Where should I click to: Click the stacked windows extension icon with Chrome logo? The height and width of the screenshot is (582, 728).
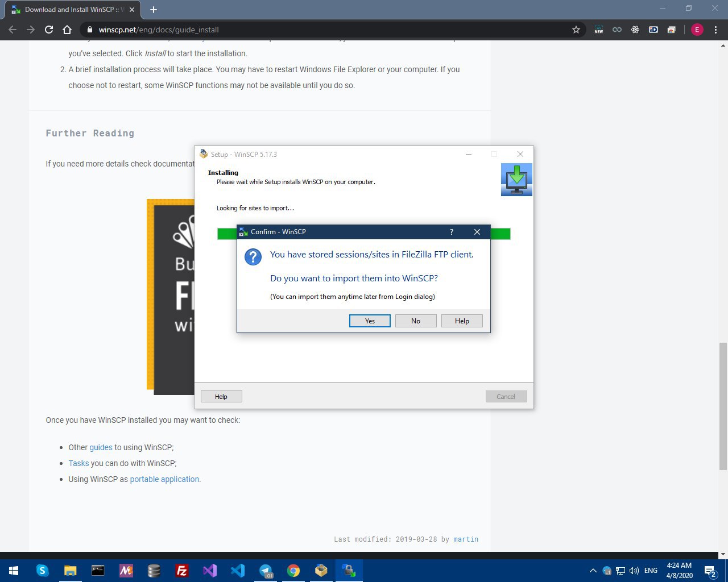coord(672,30)
